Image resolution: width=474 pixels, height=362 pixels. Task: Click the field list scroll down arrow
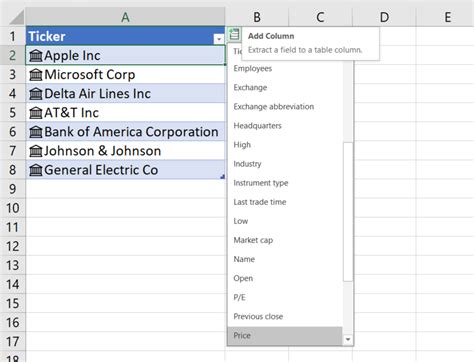[x=348, y=339]
